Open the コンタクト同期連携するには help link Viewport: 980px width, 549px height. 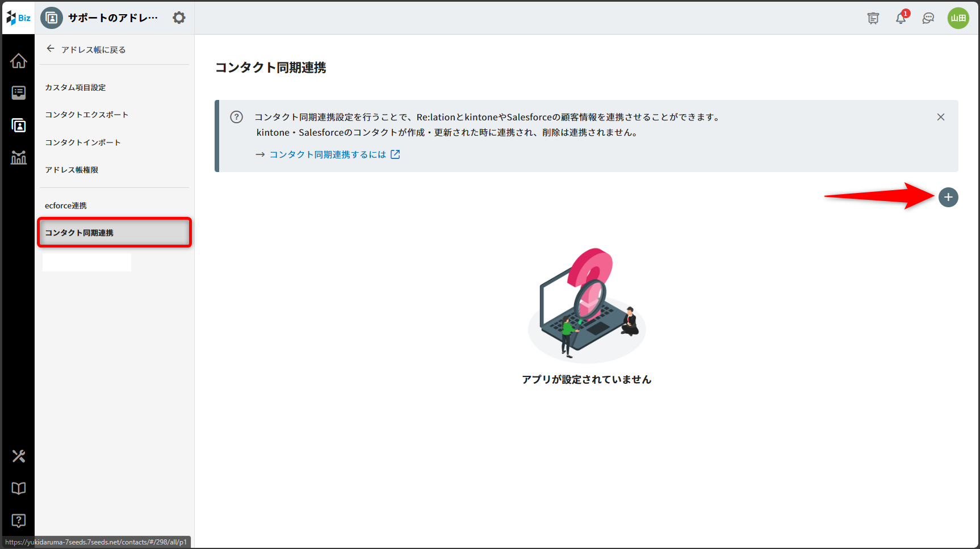coord(328,154)
